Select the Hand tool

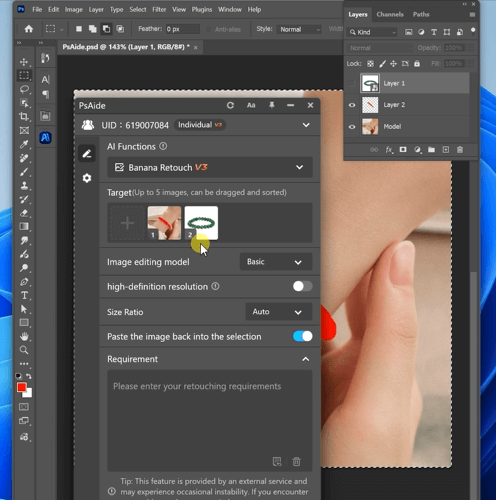pyautogui.click(x=24, y=336)
